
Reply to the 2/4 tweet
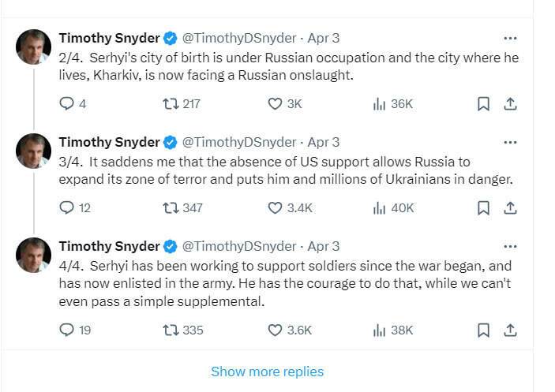pos(67,103)
